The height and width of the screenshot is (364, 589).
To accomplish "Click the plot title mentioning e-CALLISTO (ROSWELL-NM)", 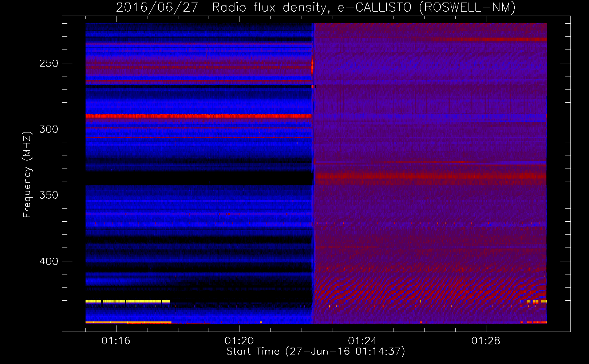I will pyautogui.click(x=316, y=8).
